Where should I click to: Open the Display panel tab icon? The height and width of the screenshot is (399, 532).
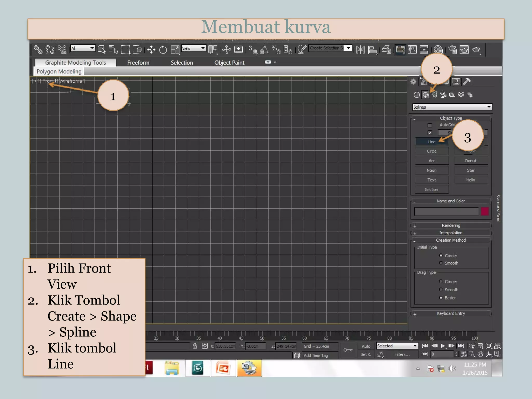coord(456,82)
